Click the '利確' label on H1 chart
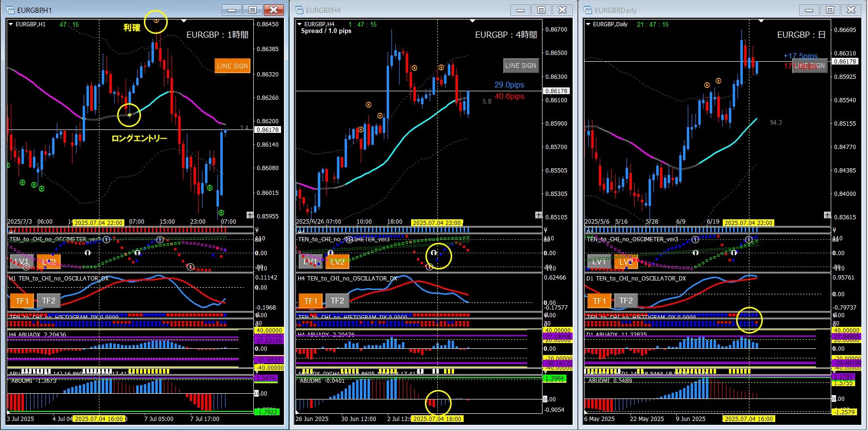Image resolution: width=868 pixels, height=431 pixels. (x=131, y=28)
